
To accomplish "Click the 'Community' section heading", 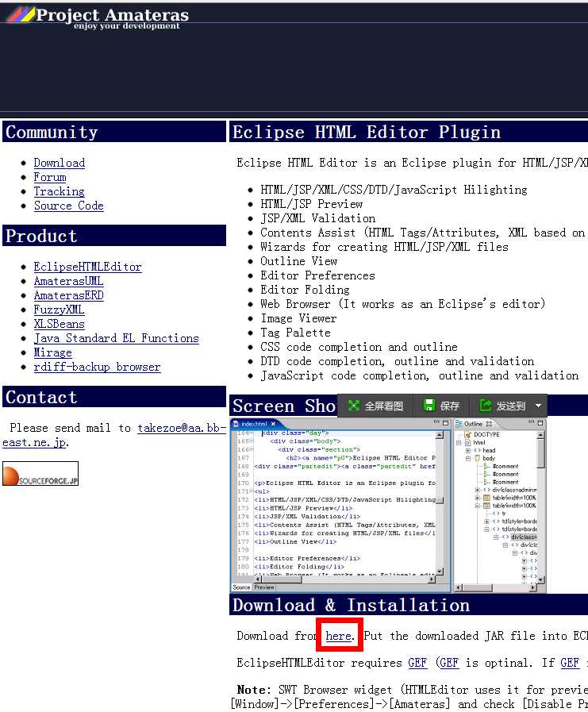I will click(x=52, y=132).
